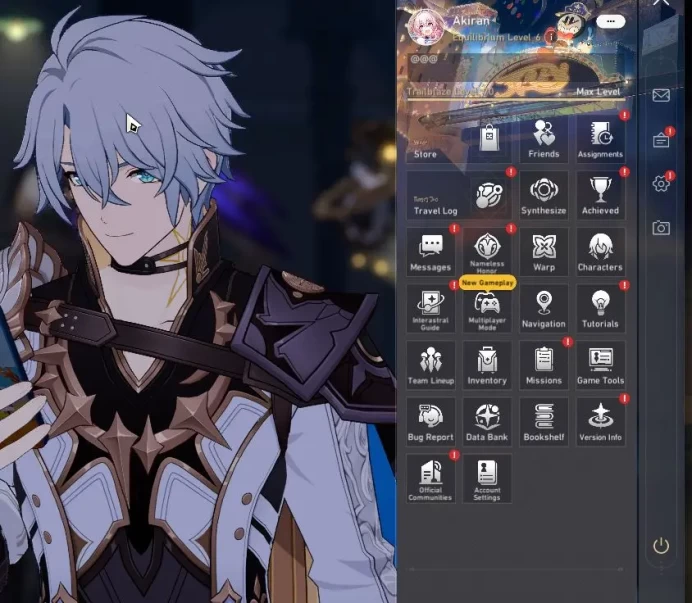Open the Synthesize tile
Screen dimensions: 692x603
point(544,196)
